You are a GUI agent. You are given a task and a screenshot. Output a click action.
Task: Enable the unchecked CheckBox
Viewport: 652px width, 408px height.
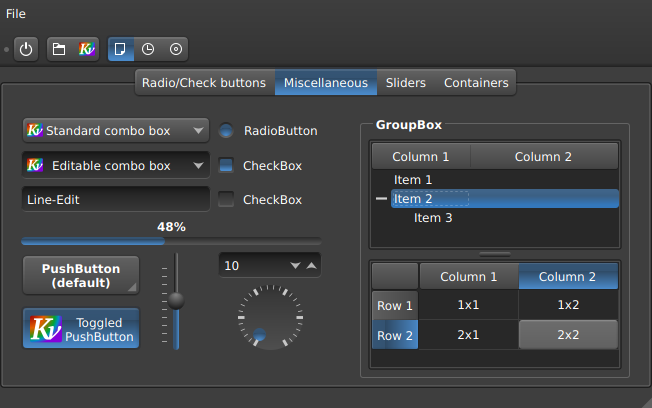point(227,199)
